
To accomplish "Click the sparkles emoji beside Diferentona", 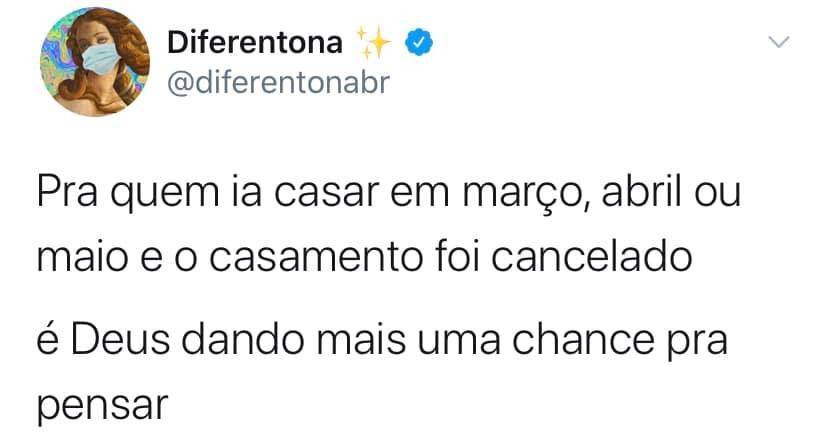I will pyautogui.click(x=376, y=41).
